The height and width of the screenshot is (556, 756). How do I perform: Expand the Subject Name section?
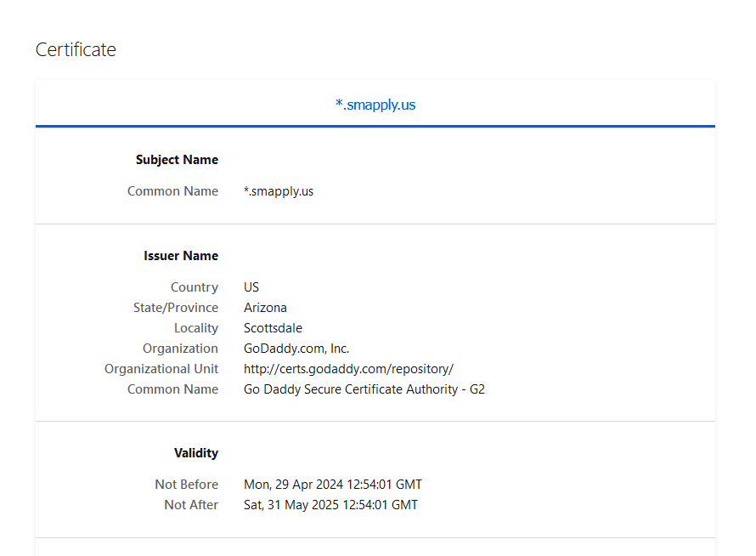click(177, 159)
